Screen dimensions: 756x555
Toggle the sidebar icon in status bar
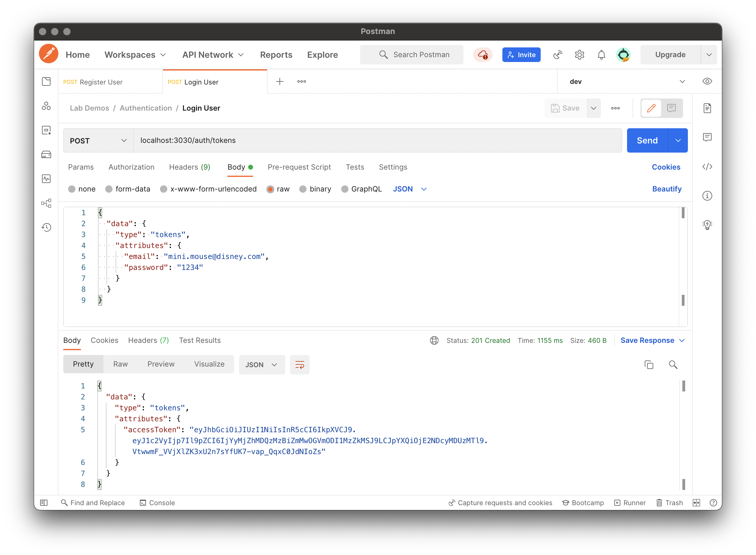coord(44,503)
